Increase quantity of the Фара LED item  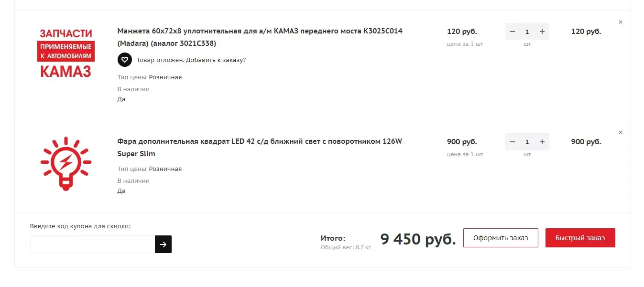coord(542,142)
